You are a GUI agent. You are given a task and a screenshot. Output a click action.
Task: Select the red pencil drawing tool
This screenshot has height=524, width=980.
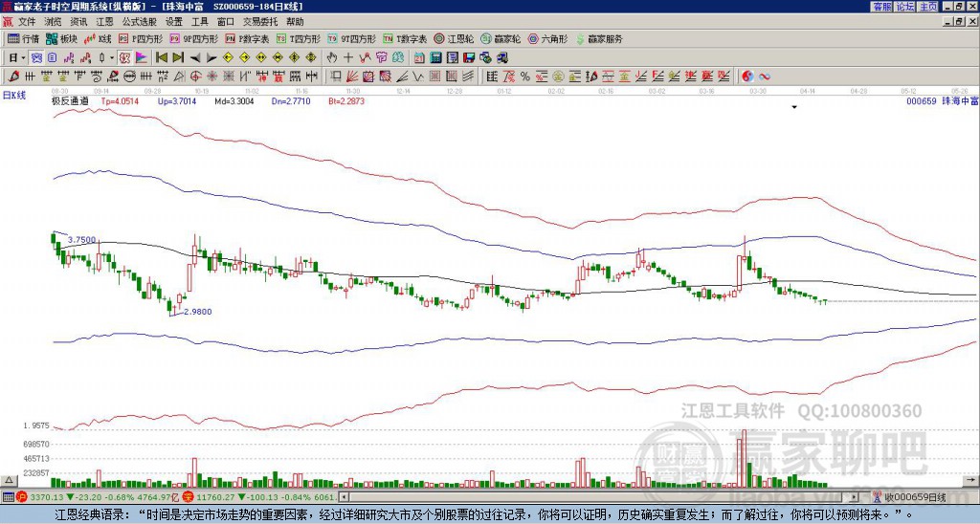pos(13,76)
